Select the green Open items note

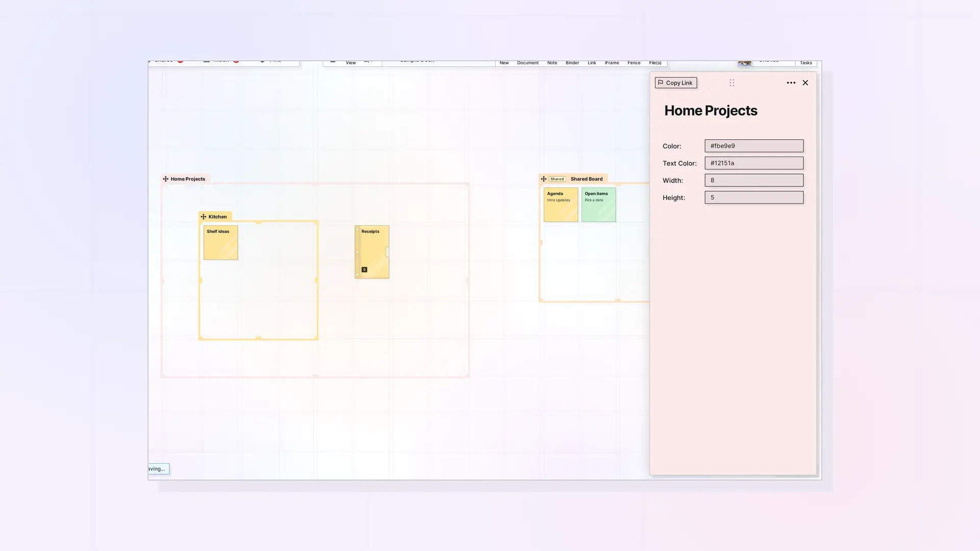coord(598,205)
